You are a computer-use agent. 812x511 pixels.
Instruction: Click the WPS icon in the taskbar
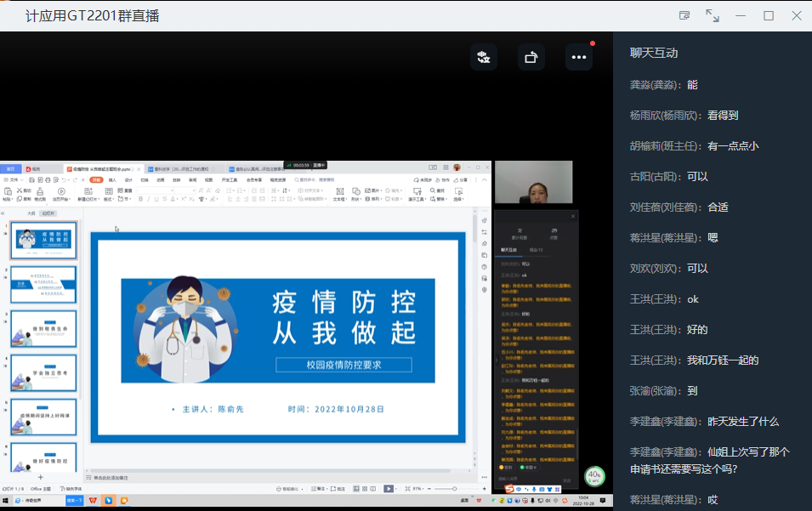pyautogui.click(x=94, y=501)
